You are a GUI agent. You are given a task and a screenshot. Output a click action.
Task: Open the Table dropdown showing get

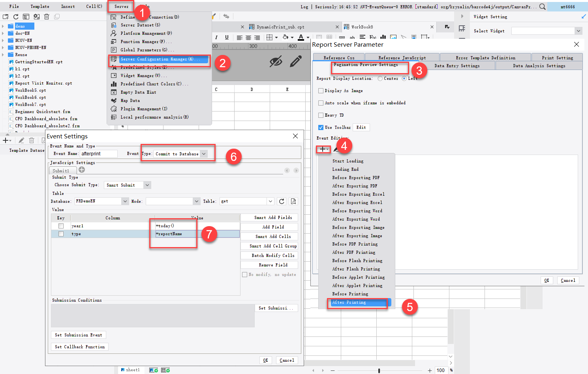[x=271, y=201]
